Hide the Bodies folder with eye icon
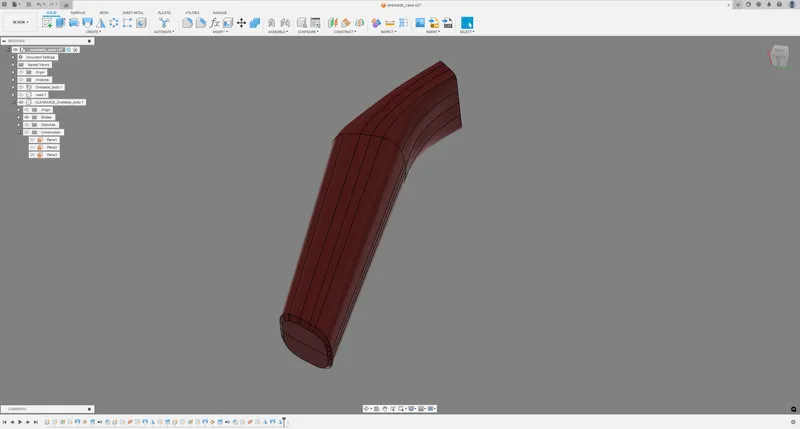 pyautogui.click(x=27, y=117)
